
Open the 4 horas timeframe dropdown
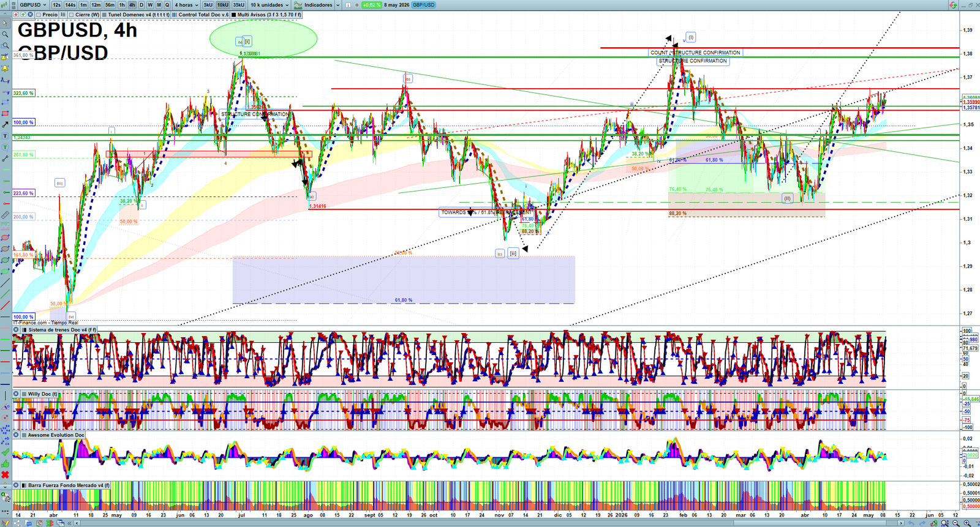point(186,5)
